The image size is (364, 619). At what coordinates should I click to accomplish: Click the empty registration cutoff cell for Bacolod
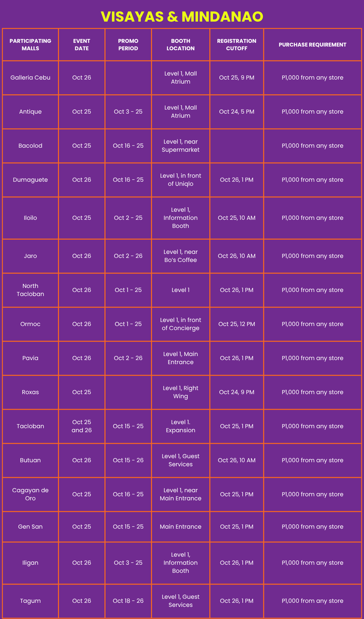tap(237, 146)
